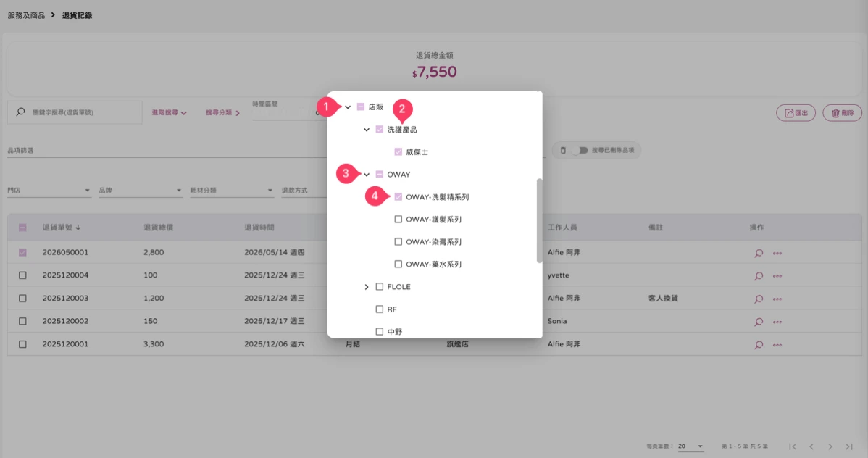Check row 2025120003 checkbox
The image size is (868, 458).
tap(22, 298)
